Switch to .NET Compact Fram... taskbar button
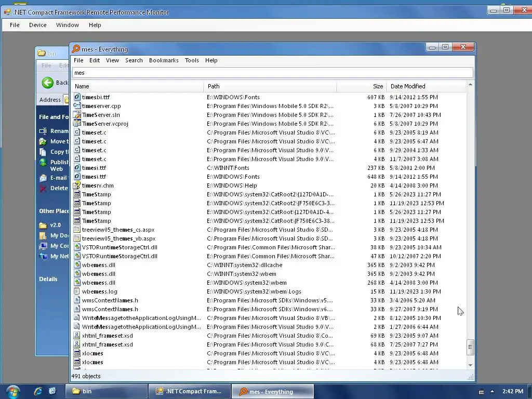 189,391
